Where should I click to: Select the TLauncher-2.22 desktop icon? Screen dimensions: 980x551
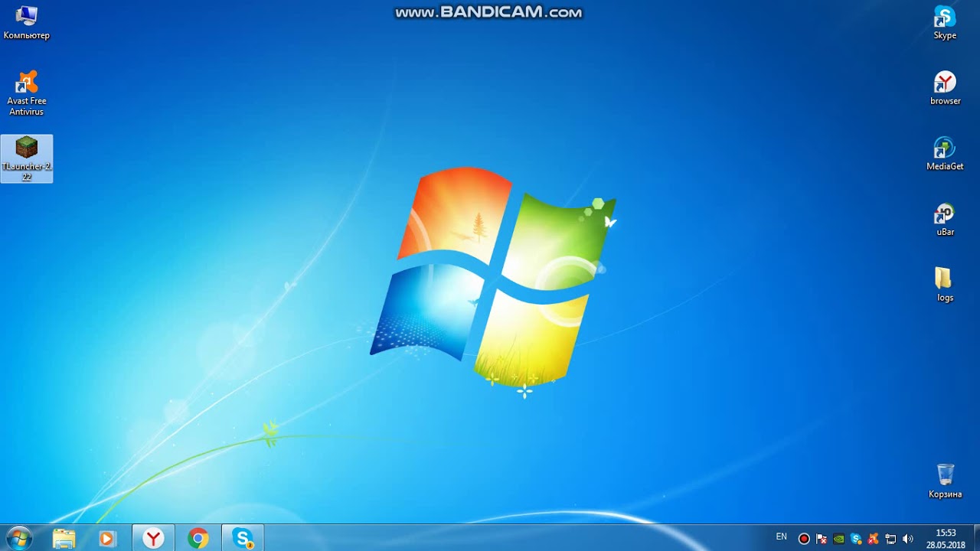[x=27, y=159]
